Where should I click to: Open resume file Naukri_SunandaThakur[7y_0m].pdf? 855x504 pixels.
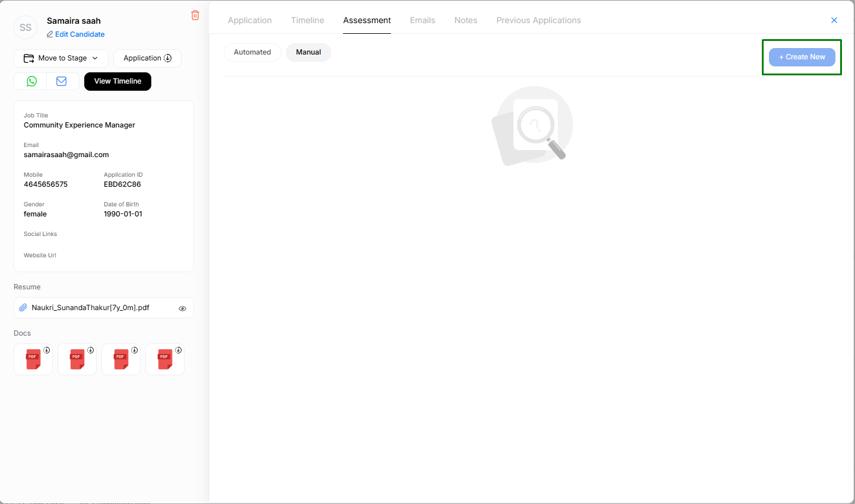click(x=90, y=308)
